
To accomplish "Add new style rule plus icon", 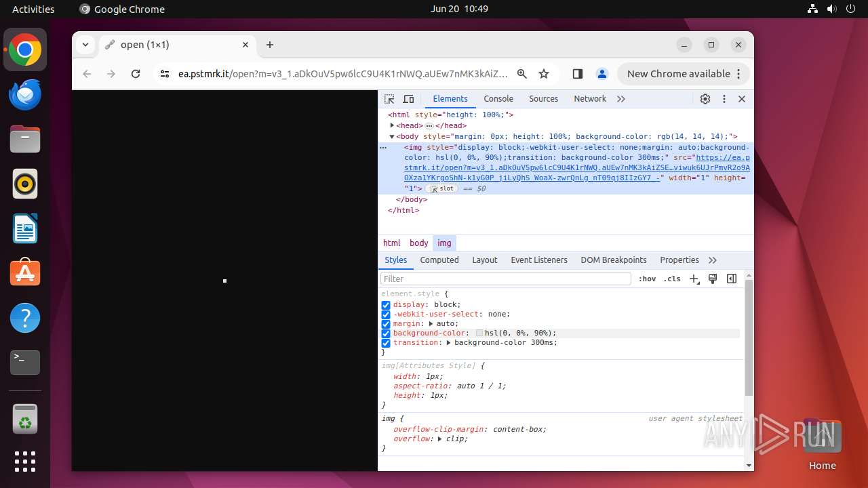I will [x=694, y=279].
